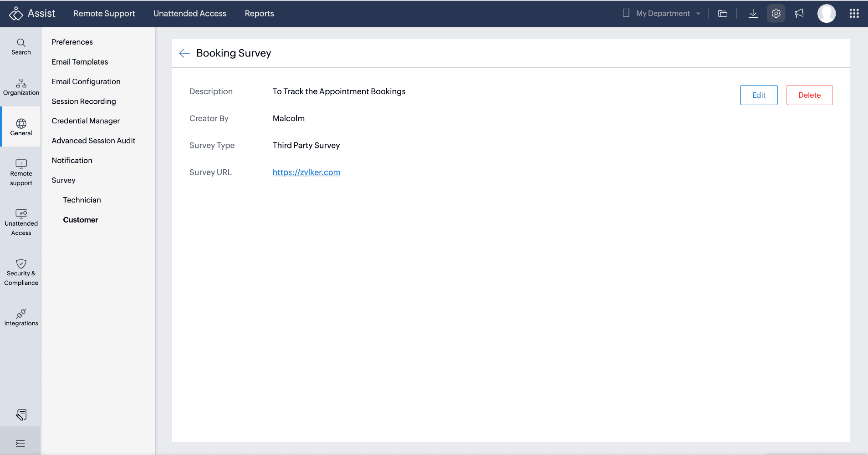
Task: Open the Unattended Access top menu
Action: pos(190,14)
